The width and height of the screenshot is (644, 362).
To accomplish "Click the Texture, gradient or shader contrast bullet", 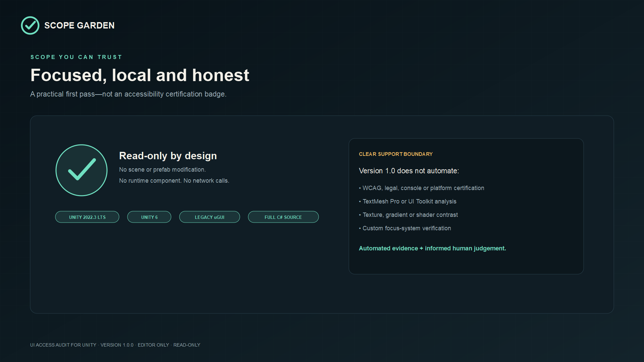I will (408, 215).
